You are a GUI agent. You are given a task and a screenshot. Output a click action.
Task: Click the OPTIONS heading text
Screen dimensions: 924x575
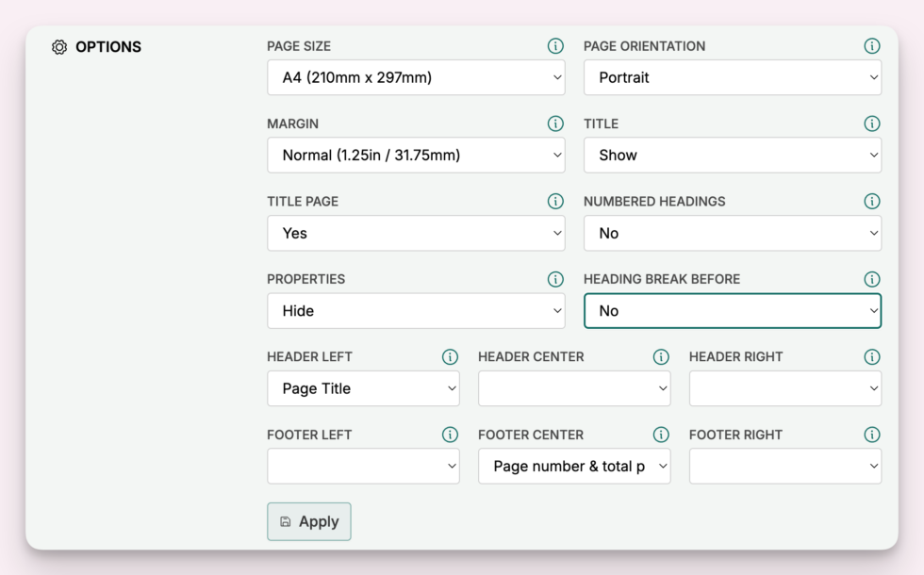[108, 47]
